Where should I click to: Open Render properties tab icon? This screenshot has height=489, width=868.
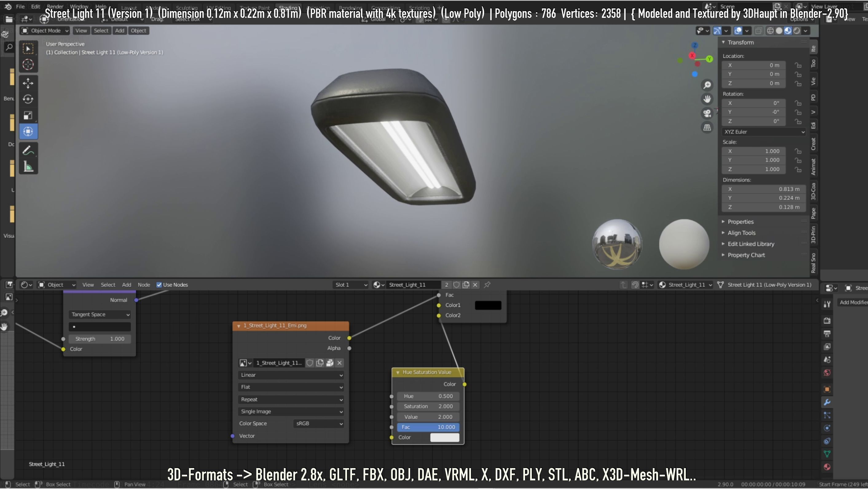827,320
